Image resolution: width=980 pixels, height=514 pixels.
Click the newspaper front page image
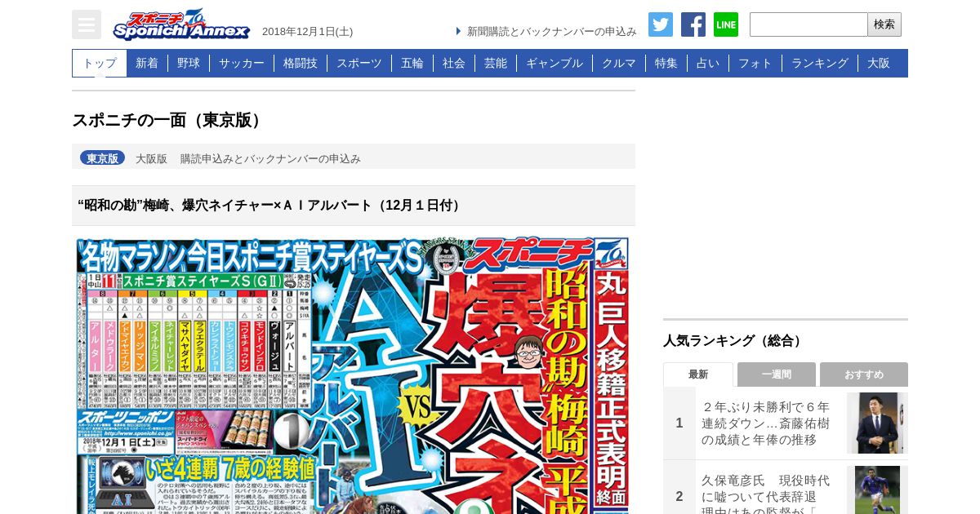point(353,375)
